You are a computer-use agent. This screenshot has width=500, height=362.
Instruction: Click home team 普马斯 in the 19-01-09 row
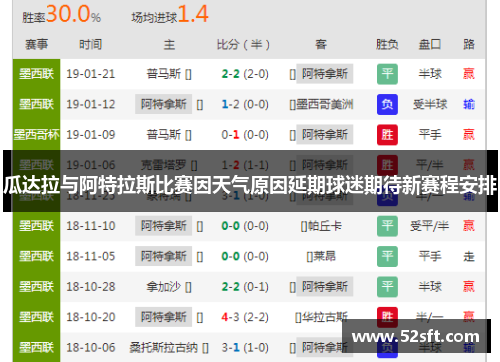pyautogui.click(x=164, y=135)
